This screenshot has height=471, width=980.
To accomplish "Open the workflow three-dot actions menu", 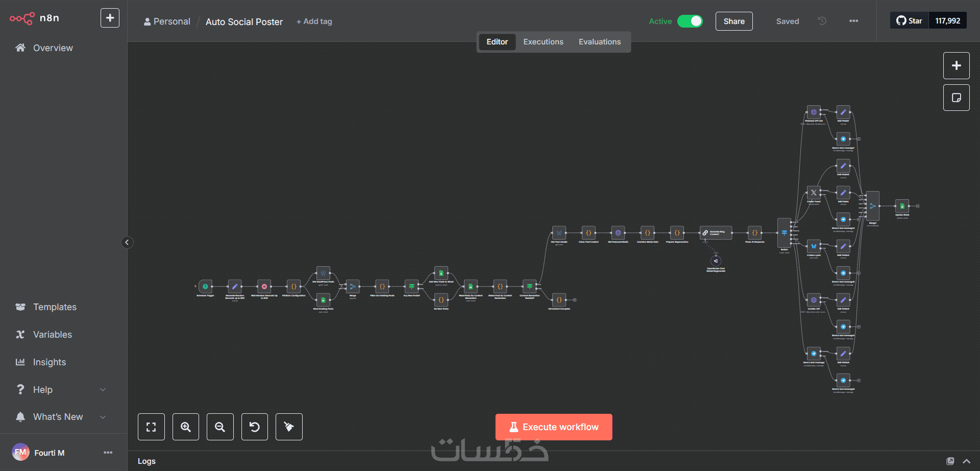I will click(x=853, y=21).
